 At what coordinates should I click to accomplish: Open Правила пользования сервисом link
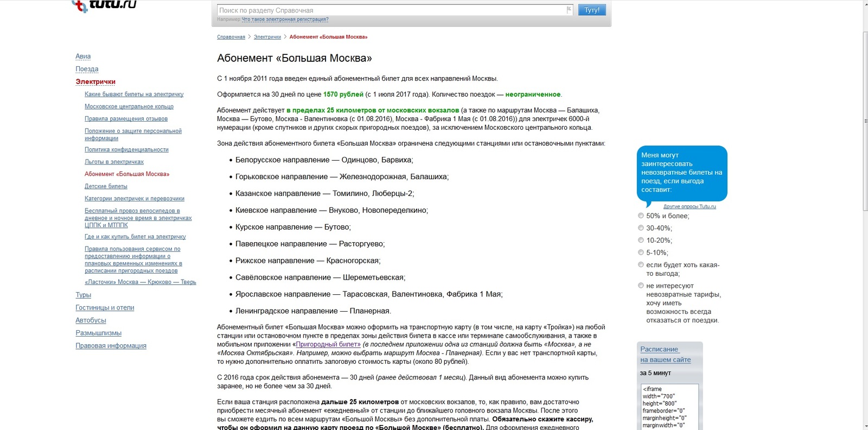click(x=133, y=260)
